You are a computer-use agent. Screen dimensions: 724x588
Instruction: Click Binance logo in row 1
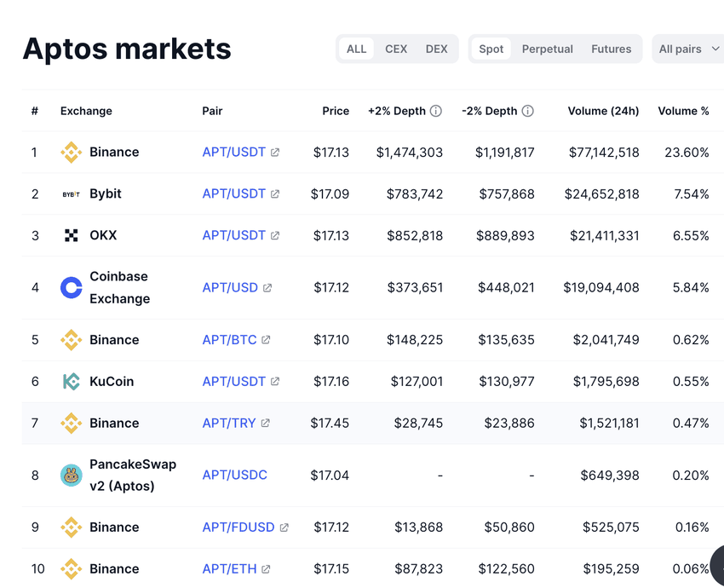pyautogui.click(x=71, y=153)
